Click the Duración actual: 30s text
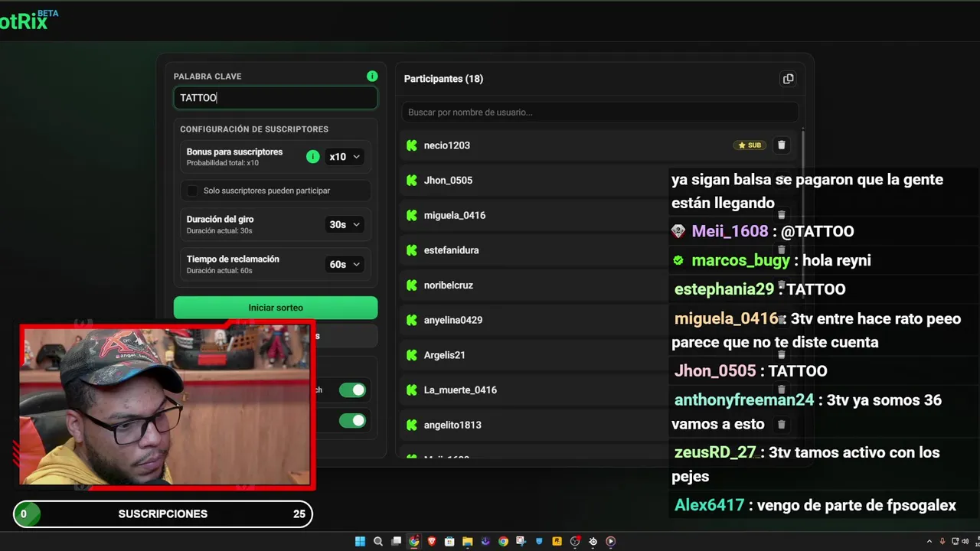 pyautogui.click(x=220, y=231)
